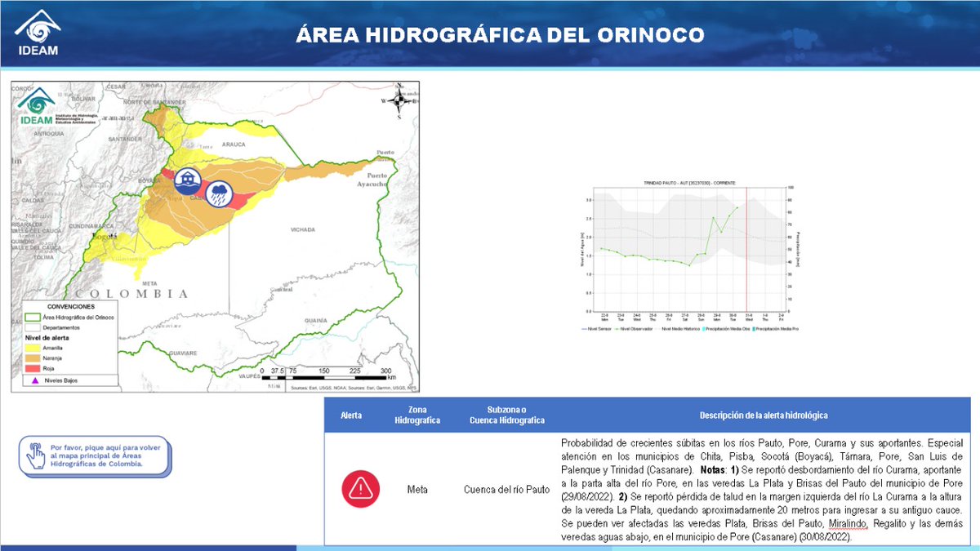Viewport: 980px width, 551px height.
Task: Click the Amarilla yellow swatch in the legend
Action: click(x=33, y=348)
